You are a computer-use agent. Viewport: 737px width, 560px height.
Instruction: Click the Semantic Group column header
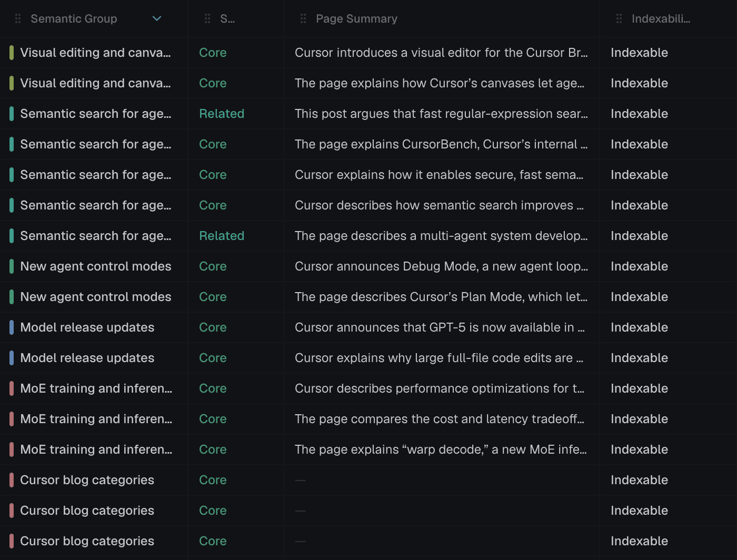pyautogui.click(x=74, y=19)
